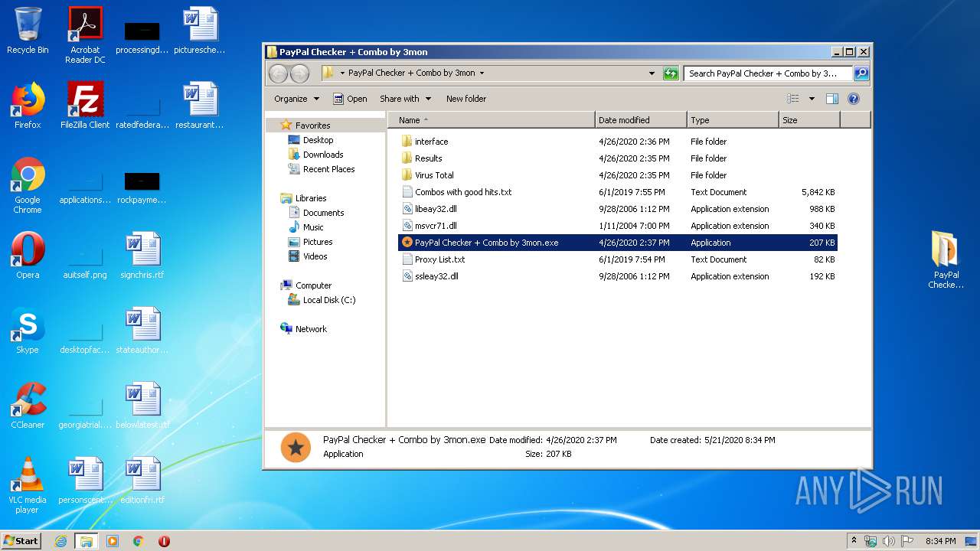Select the Virus Total folder
Screen dimensions: 980x551
618,175
